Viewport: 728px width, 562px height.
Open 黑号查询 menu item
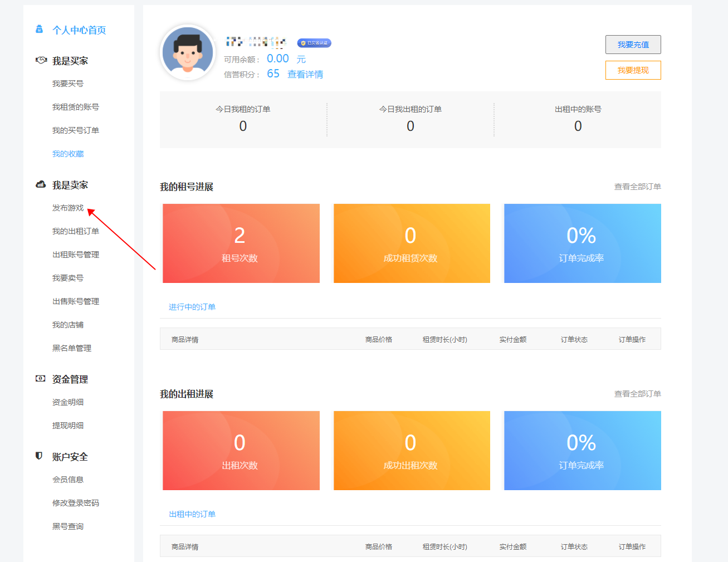click(68, 526)
